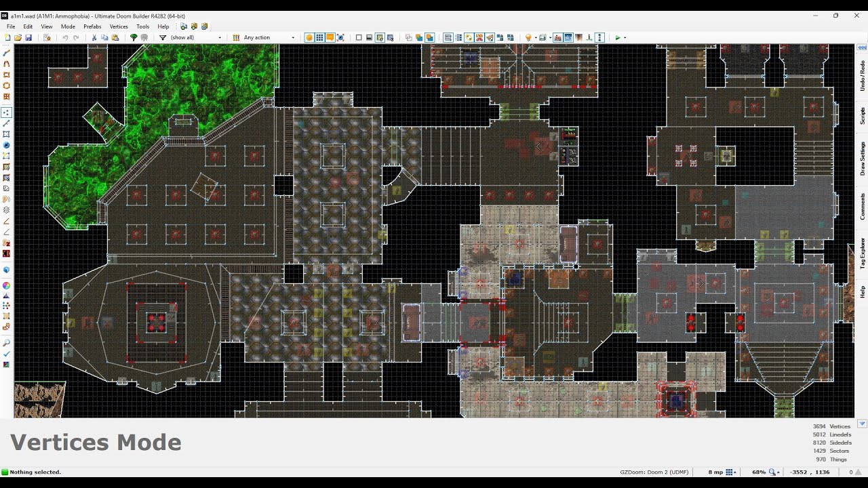Select the Draw Ellipse mode icon
Screen dimensions: 868x488
[7, 85]
